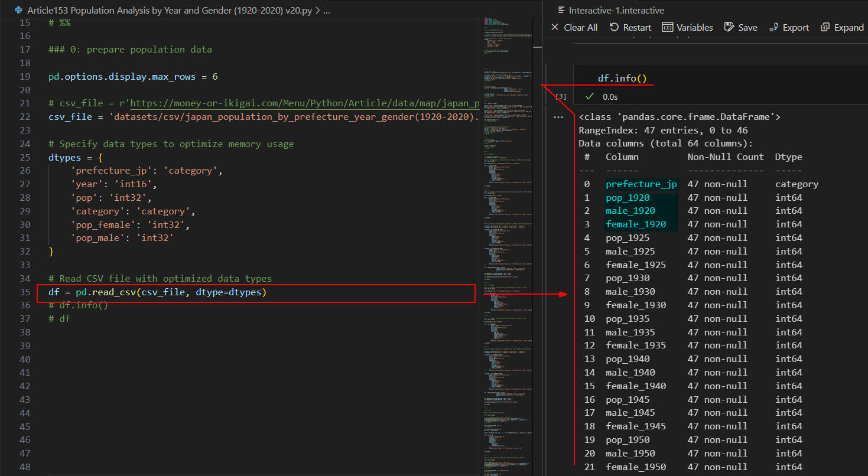This screenshot has height=476, width=868.
Task: Click the 'pop_male': 'int32' dictionary entry
Action: coord(122,238)
